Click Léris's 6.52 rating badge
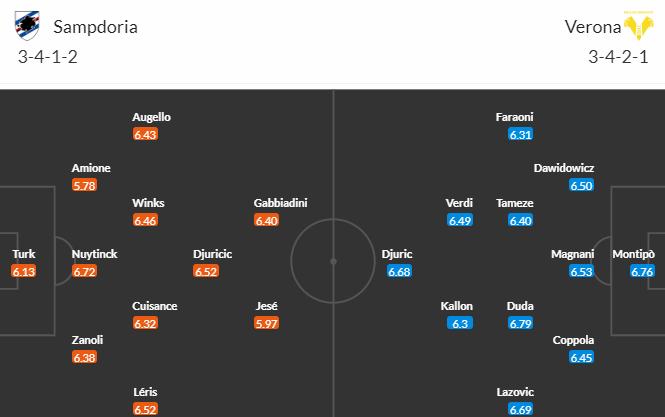 click(145, 409)
